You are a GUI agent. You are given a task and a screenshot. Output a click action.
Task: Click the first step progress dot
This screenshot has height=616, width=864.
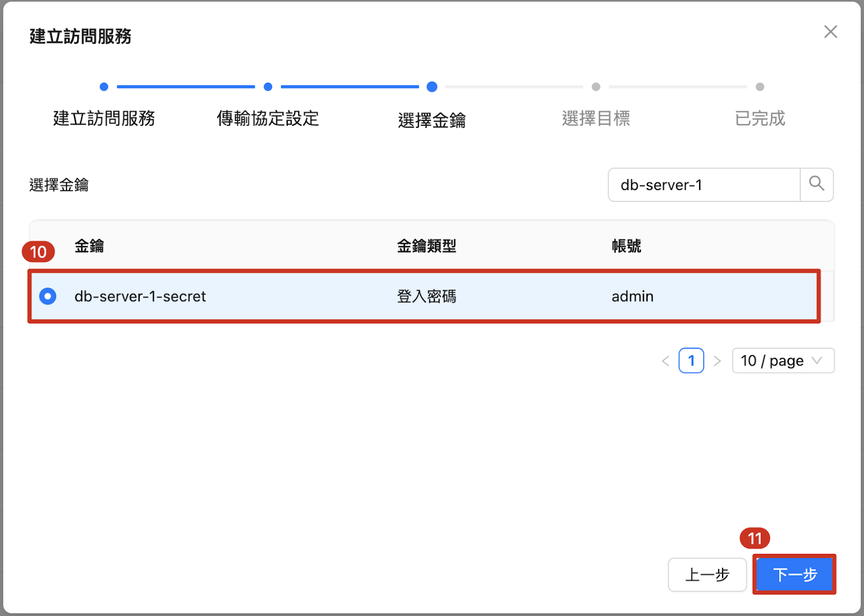tap(104, 87)
